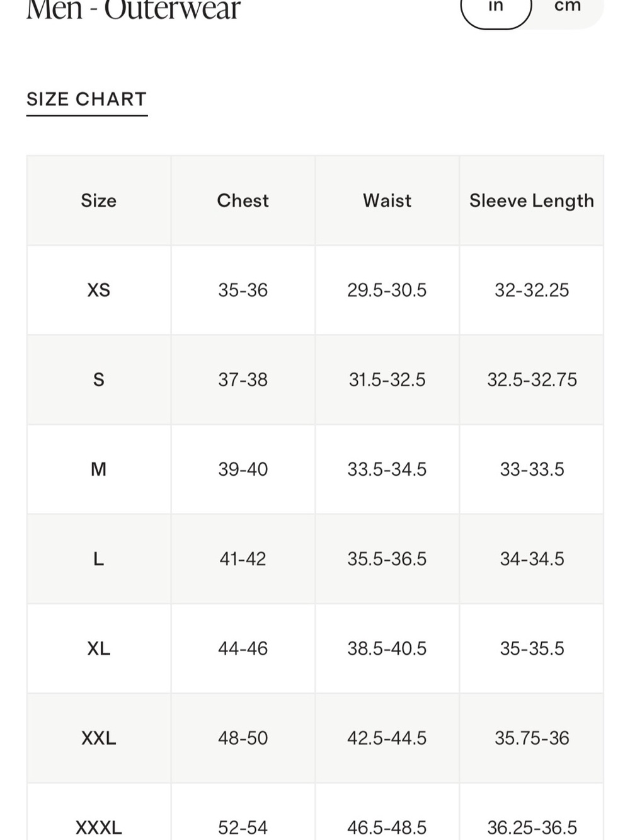630x840 pixels.
Task: Select the XXXL size row label
Action: point(99,827)
